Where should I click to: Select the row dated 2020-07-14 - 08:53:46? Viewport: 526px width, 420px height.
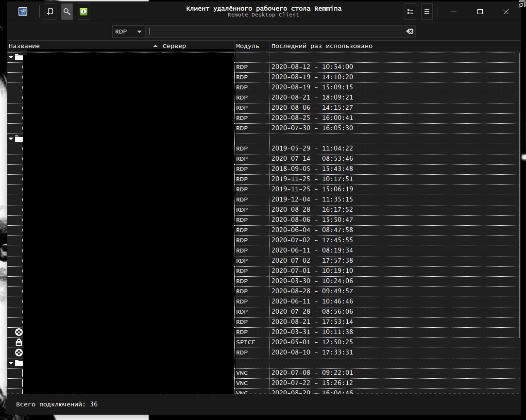click(264, 159)
